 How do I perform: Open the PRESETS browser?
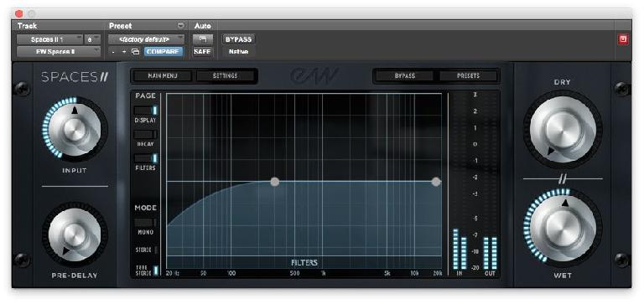468,76
